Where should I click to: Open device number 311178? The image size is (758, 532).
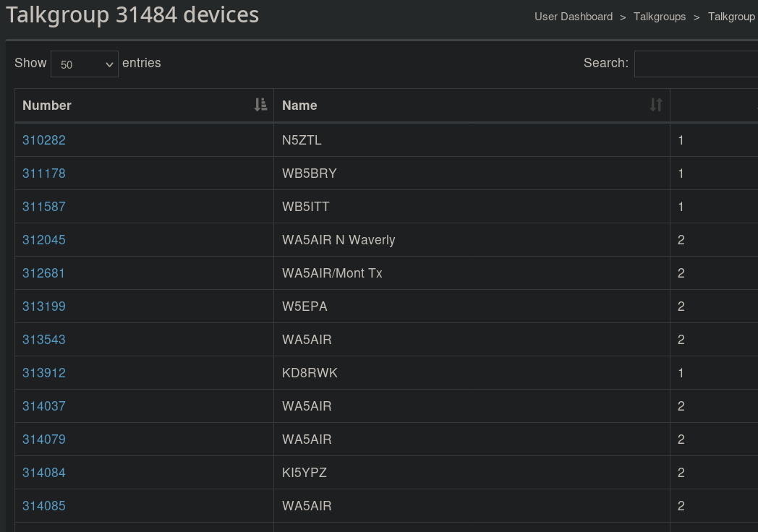tap(44, 173)
